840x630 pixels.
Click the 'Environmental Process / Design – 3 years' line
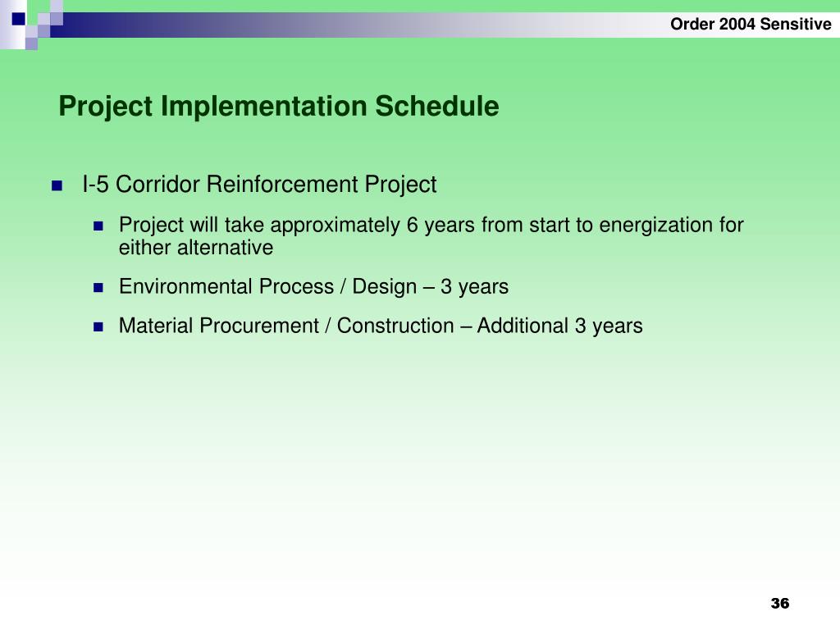point(313,287)
